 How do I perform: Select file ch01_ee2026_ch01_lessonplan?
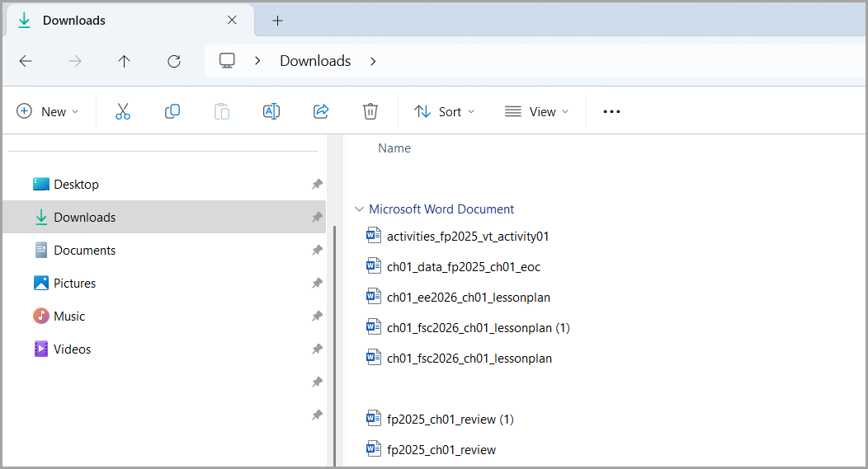(469, 298)
